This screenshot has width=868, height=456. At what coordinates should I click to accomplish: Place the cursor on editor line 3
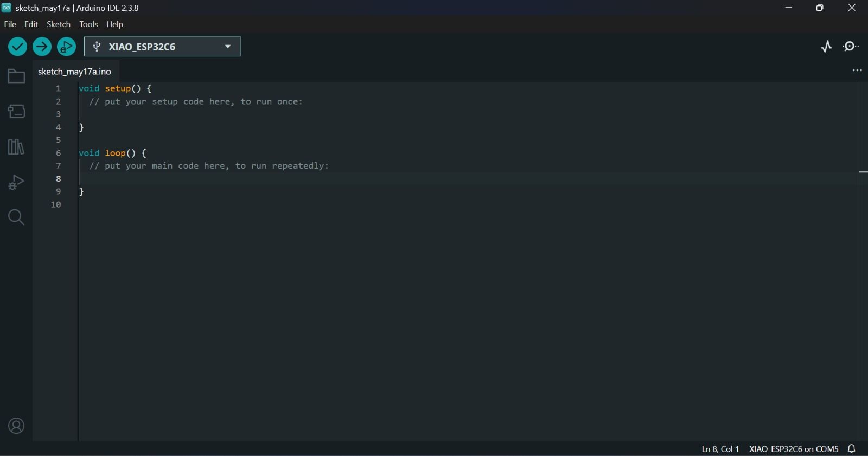point(467,114)
